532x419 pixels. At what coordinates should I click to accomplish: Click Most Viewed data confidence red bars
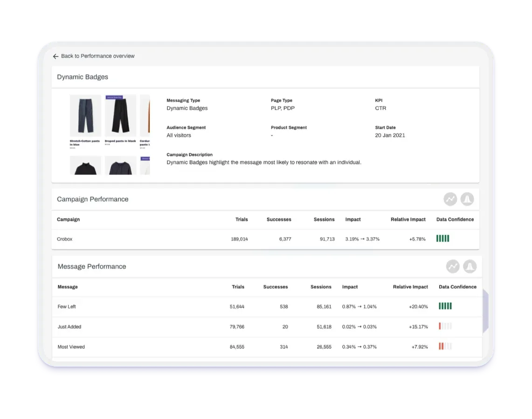pyautogui.click(x=441, y=346)
